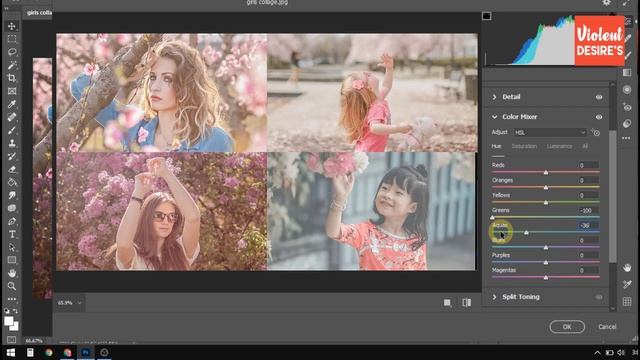Select the Pen tool
The width and height of the screenshot is (640, 360).
point(12,221)
